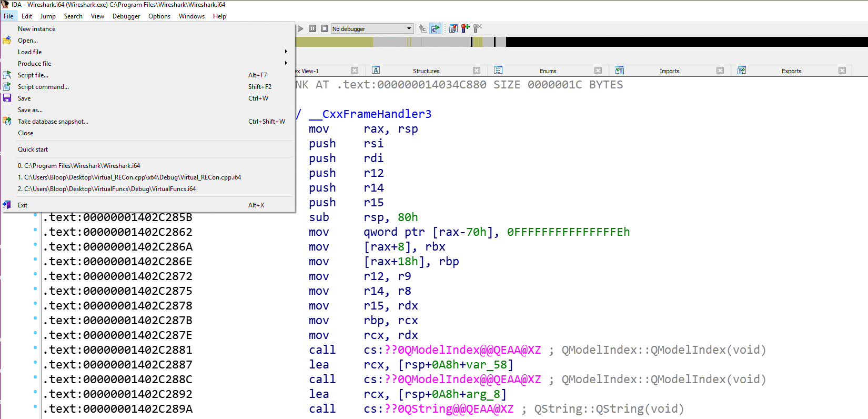The image size is (868, 419).
Task: Click the olive segment of navigation band
Action: [334, 42]
